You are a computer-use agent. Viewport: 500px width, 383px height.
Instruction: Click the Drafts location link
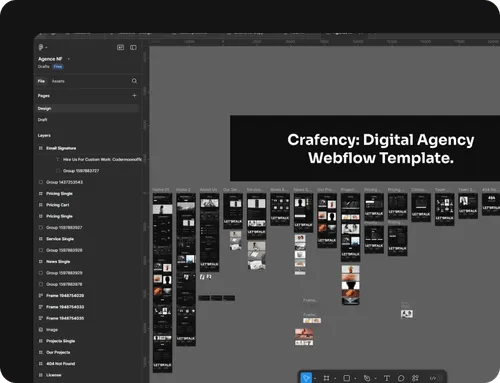[43, 67]
